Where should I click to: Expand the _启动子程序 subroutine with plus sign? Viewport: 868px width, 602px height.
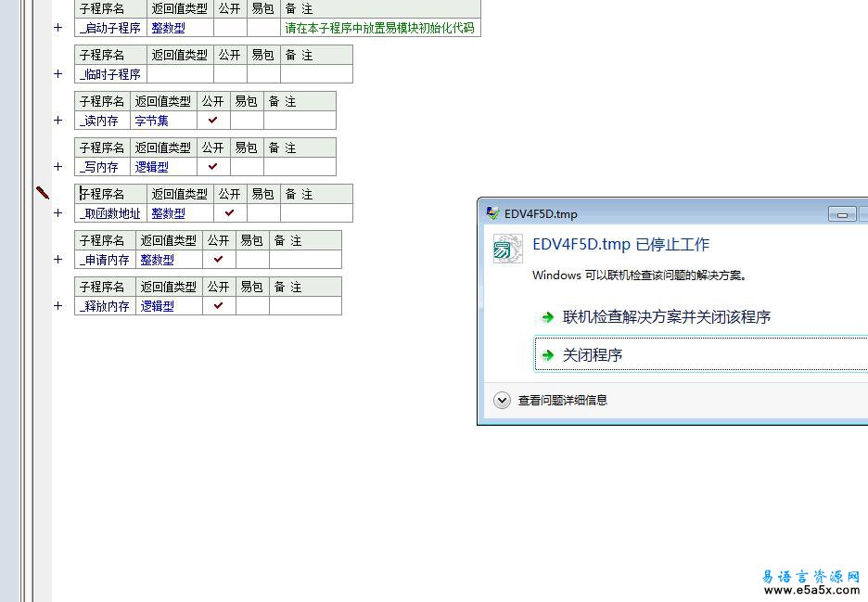(58, 28)
